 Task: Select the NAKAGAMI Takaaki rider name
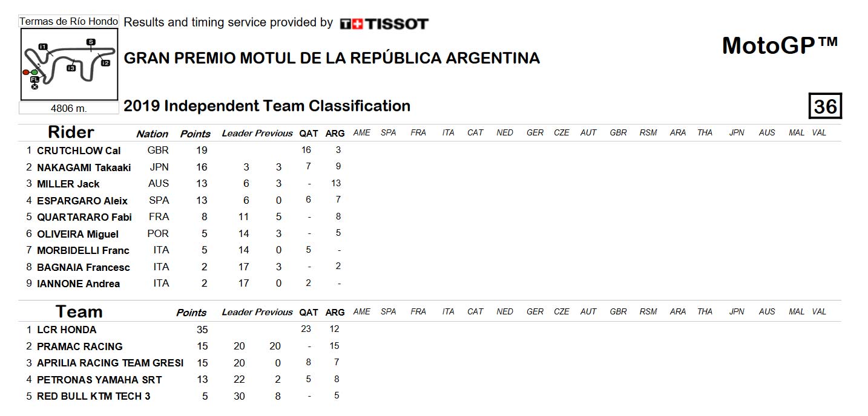pyautogui.click(x=84, y=167)
